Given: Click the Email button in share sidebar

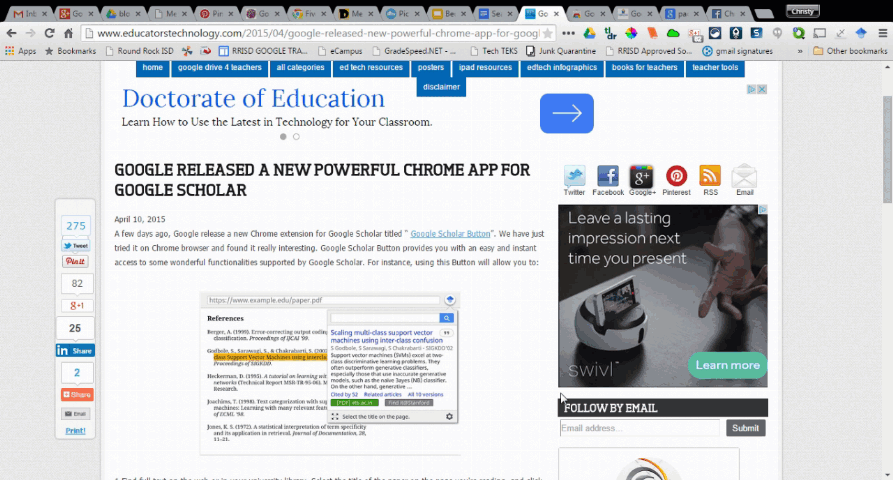Looking at the screenshot, I should pyautogui.click(x=76, y=414).
